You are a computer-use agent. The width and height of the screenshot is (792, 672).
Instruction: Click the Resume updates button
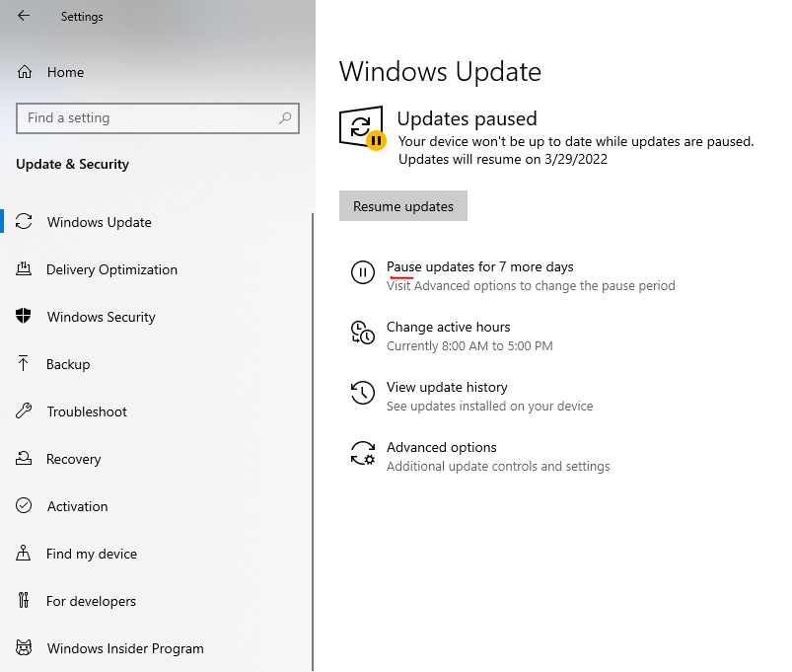(x=403, y=205)
